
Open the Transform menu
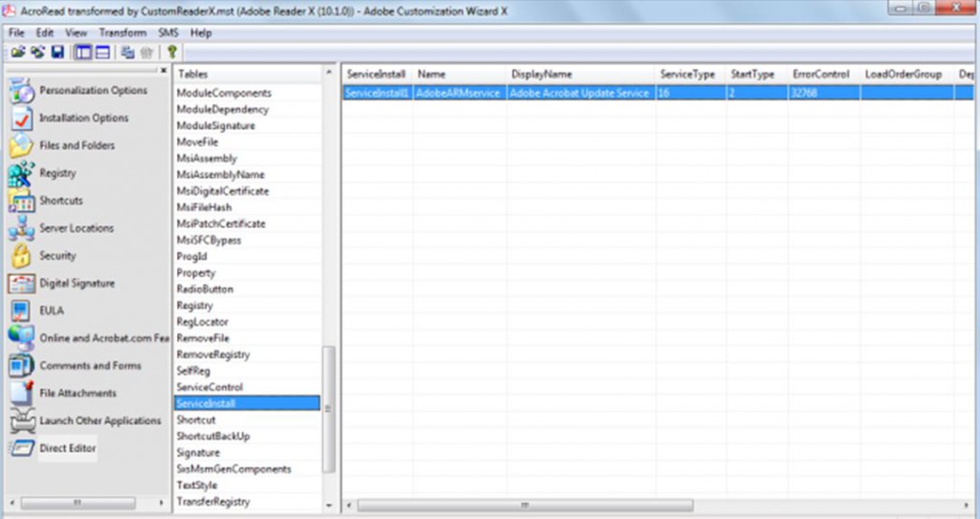pyautogui.click(x=122, y=33)
